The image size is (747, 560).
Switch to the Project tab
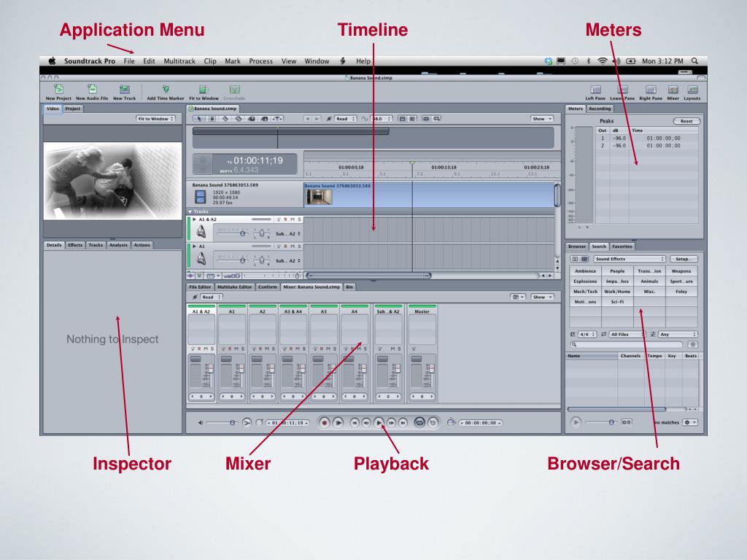pos(73,109)
